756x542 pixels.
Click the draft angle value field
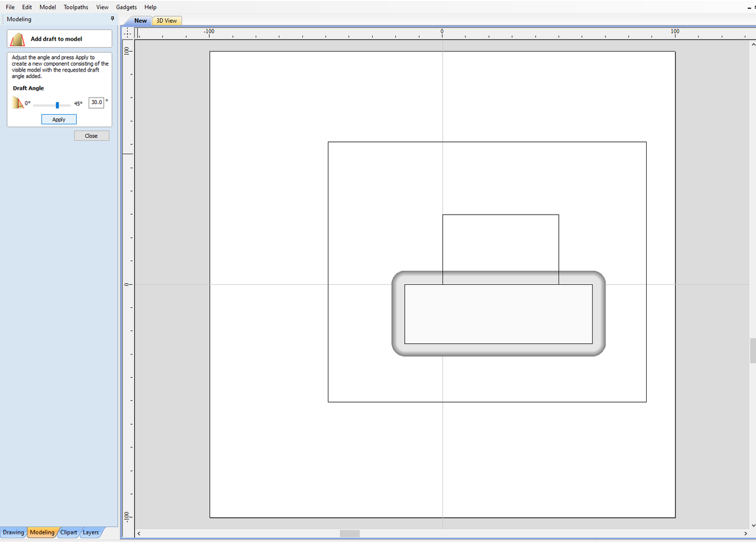96,102
